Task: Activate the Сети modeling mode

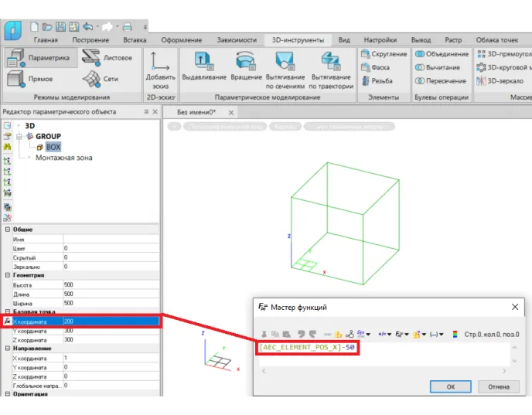Action: tap(101, 79)
